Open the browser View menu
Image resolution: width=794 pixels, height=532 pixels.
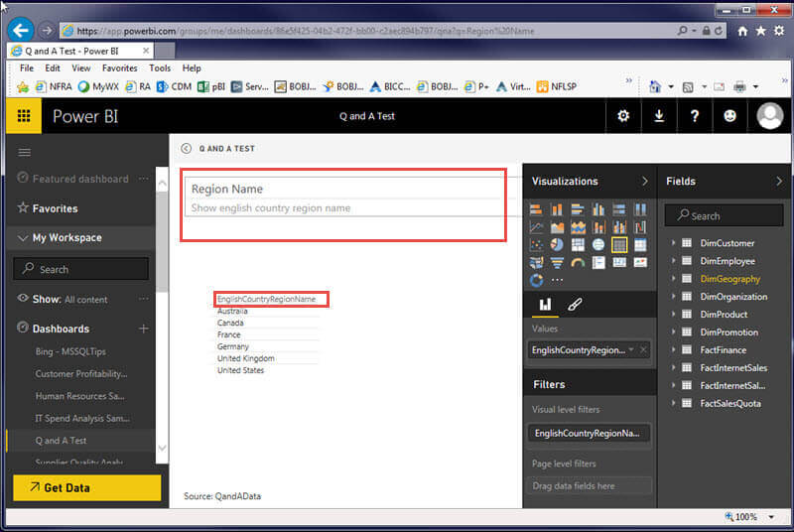81,67
